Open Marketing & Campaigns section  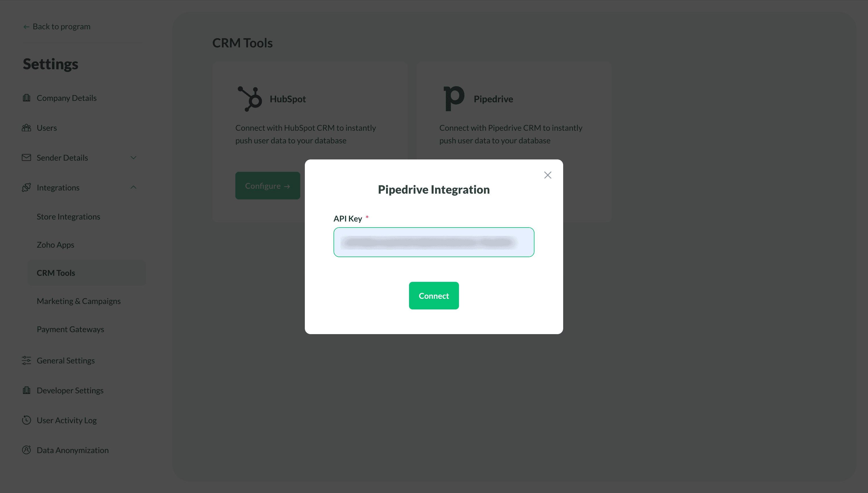click(78, 301)
